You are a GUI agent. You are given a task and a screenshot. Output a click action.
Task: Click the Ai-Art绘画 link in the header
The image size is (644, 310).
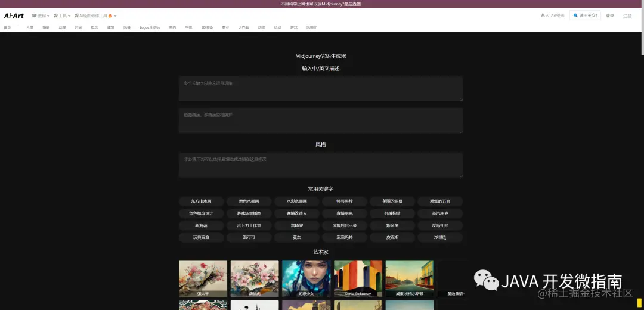pos(552,15)
